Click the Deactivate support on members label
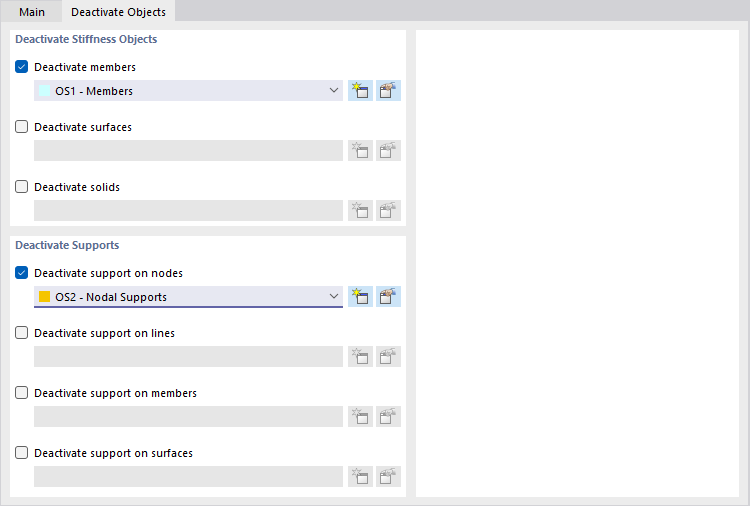The height and width of the screenshot is (506, 750). click(115, 393)
